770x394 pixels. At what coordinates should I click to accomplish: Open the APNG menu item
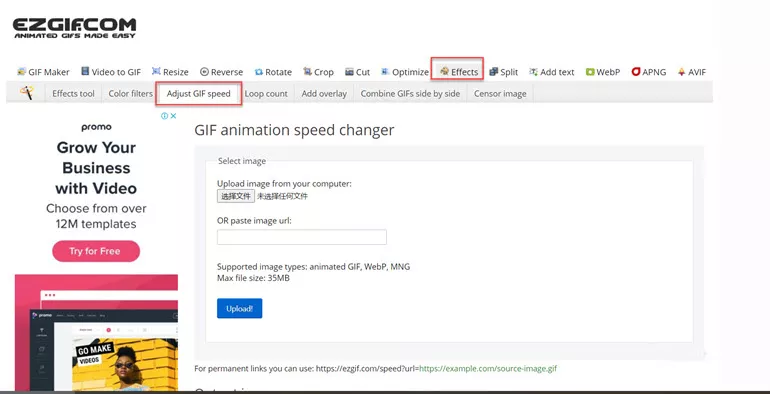click(649, 72)
